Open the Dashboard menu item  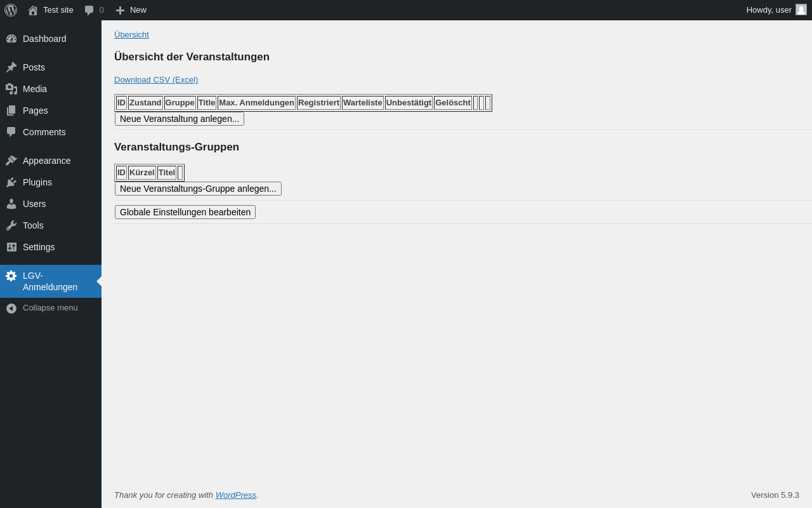pos(51,39)
